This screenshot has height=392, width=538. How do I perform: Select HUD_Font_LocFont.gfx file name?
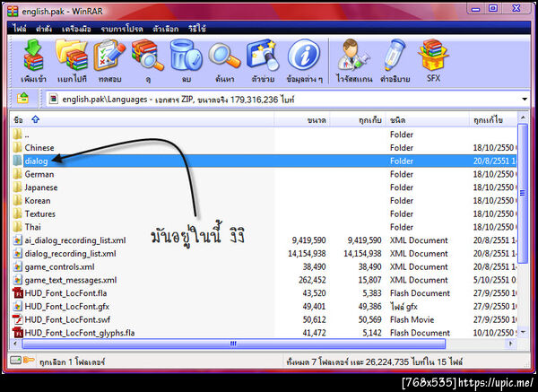pyautogui.click(x=67, y=306)
